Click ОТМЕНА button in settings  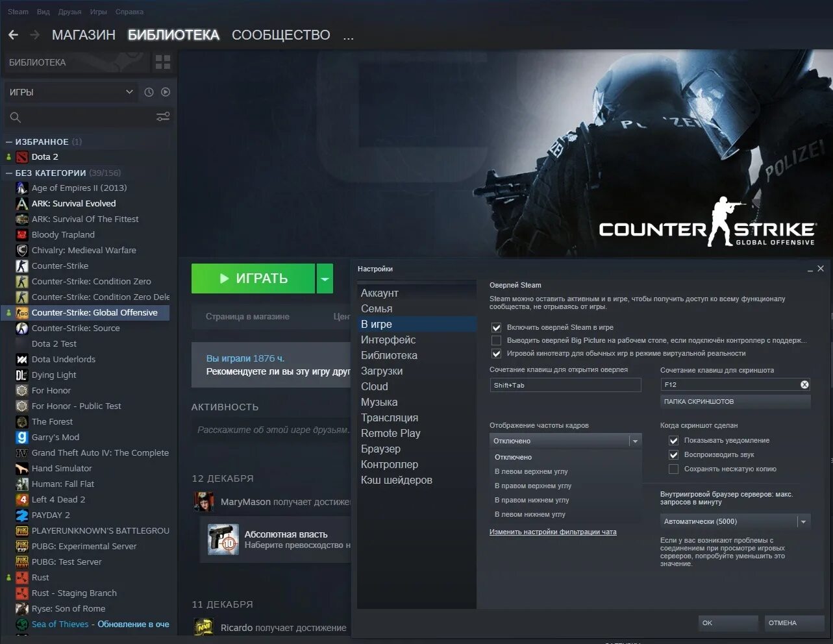[x=794, y=623]
